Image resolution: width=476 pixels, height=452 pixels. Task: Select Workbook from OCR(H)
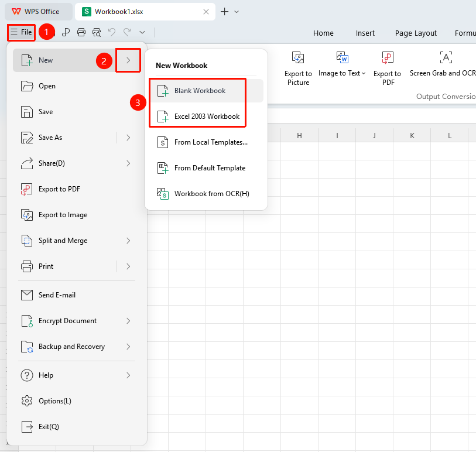pyautogui.click(x=207, y=194)
